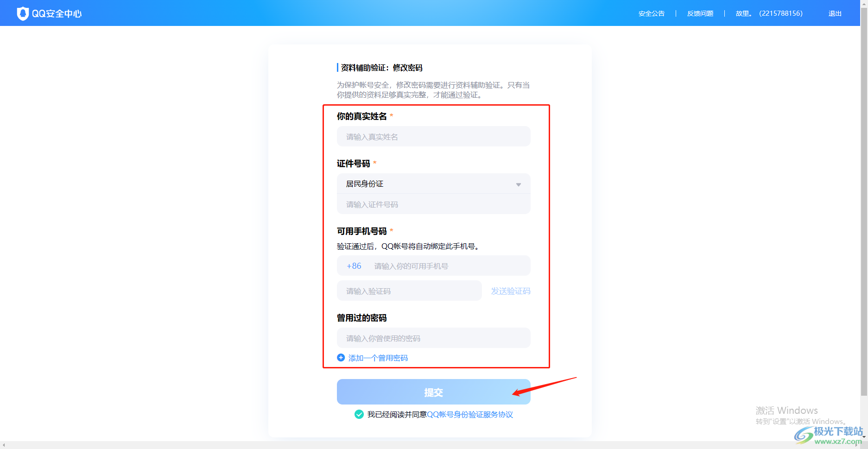Viewport: 868px width, 449px height.
Task: Click the horizontal scrollbar left arrow
Action: pos(4,445)
